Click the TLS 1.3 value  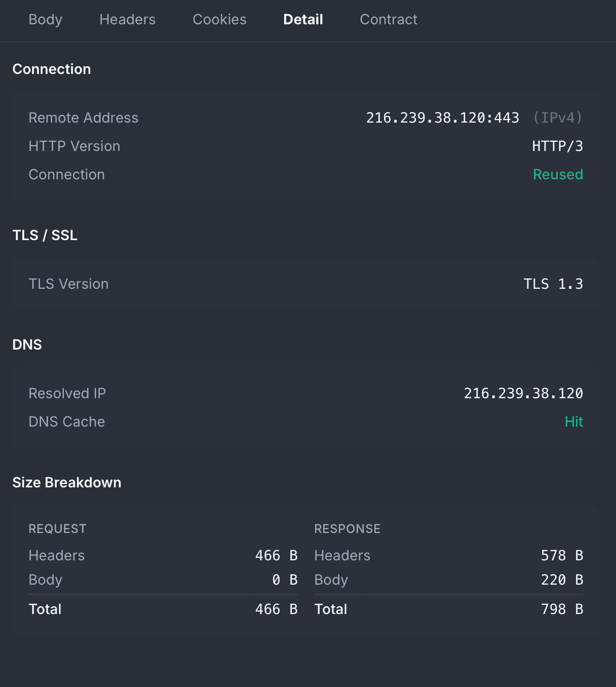click(553, 284)
